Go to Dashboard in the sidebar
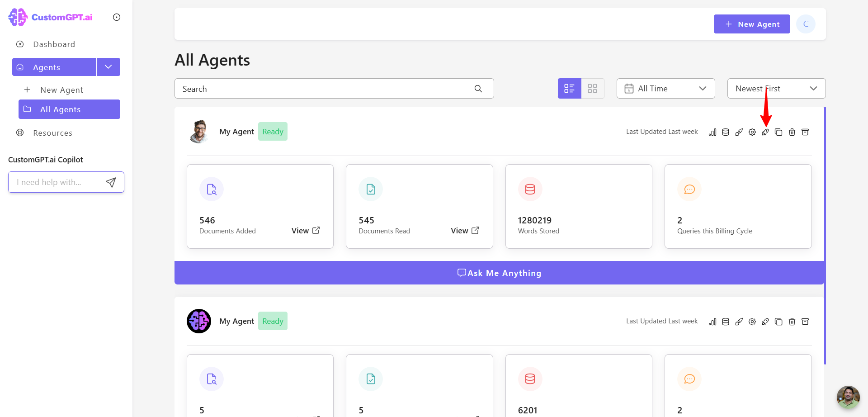Screen dimensions: 868x417 point(54,44)
